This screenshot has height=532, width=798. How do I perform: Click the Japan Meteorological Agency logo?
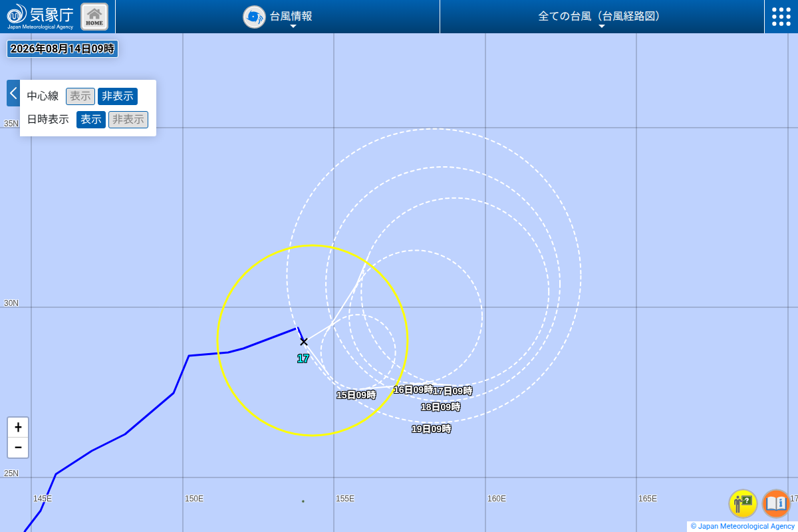tap(40, 17)
